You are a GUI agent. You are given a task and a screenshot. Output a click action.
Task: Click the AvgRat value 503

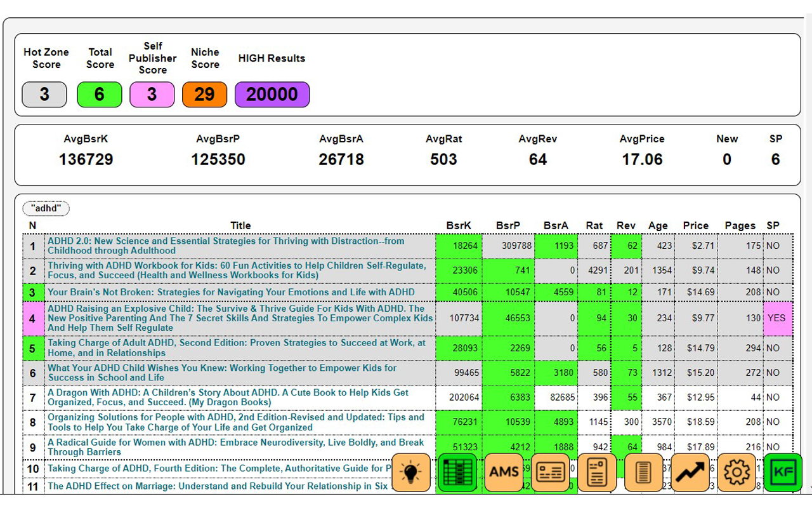tap(443, 159)
